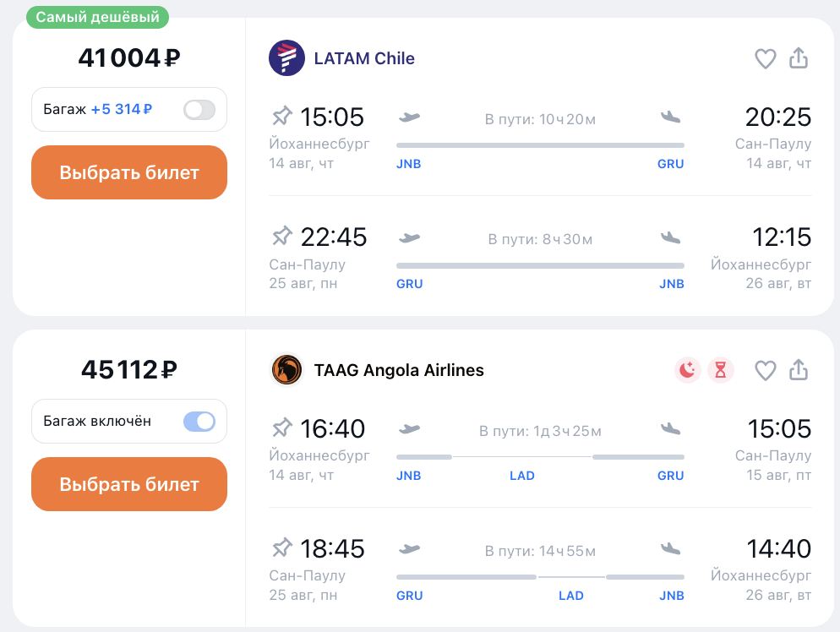Disable included baggage on TAAG ticket
Viewport: 840px width, 632px height.
pos(199,422)
